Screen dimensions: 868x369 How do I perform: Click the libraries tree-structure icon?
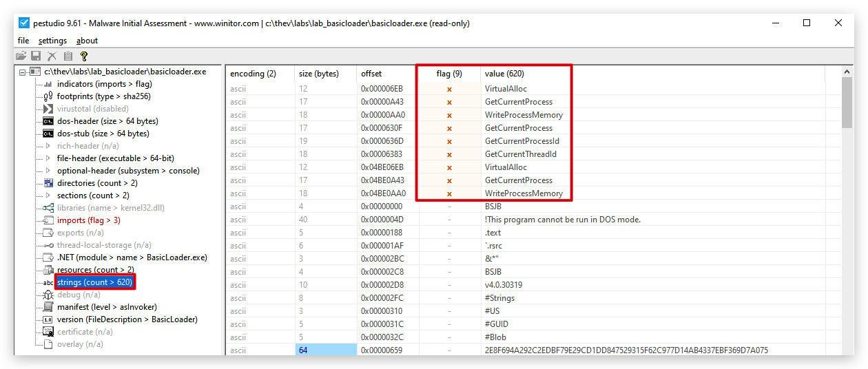[48, 208]
